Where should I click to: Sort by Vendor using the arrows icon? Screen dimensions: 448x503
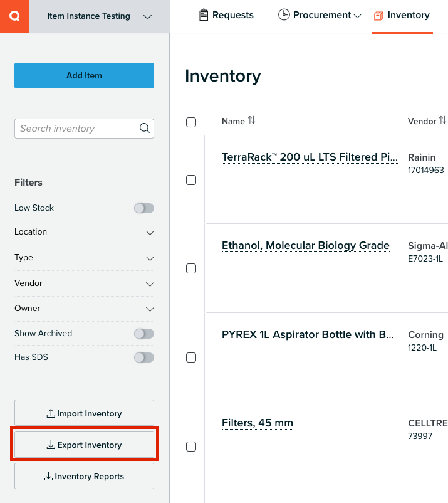pos(442,120)
